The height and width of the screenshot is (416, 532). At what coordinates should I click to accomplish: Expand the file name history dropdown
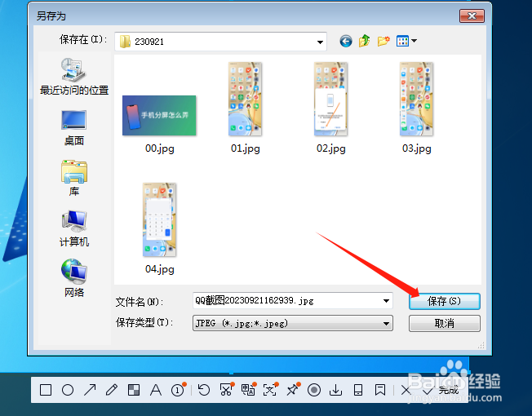pyautogui.click(x=386, y=301)
